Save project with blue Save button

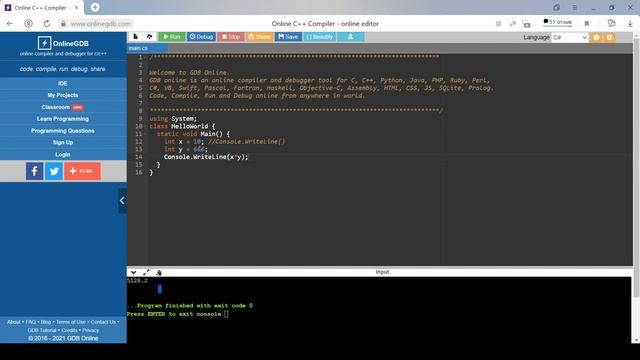(x=288, y=37)
